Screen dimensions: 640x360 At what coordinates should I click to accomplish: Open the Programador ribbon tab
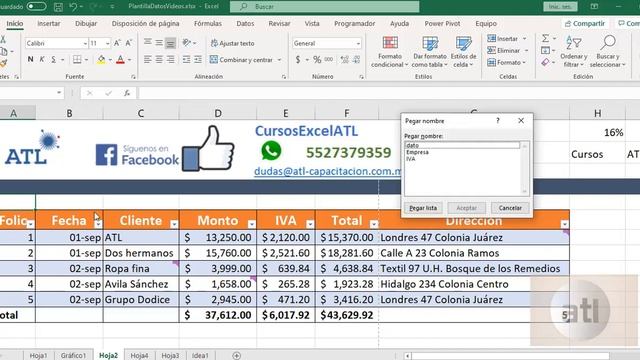coord(354,24)
